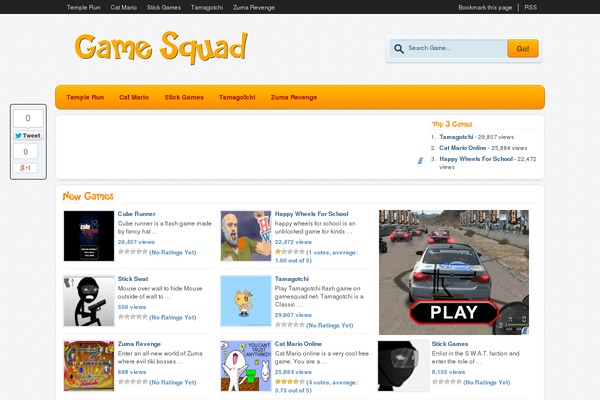This screenshot has width=600, height=400.
Task: Open Cat Mario Online title in New Games
Action: pyautogui.click(x=298, y=344)
